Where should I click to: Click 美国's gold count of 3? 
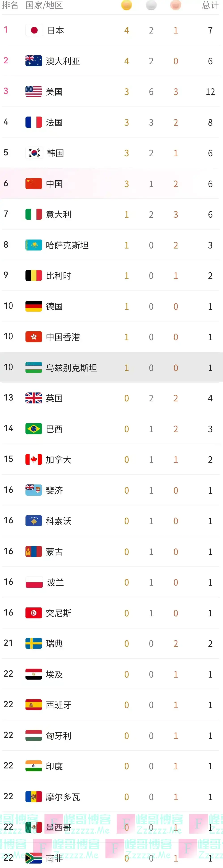click(x=126, y=91)
